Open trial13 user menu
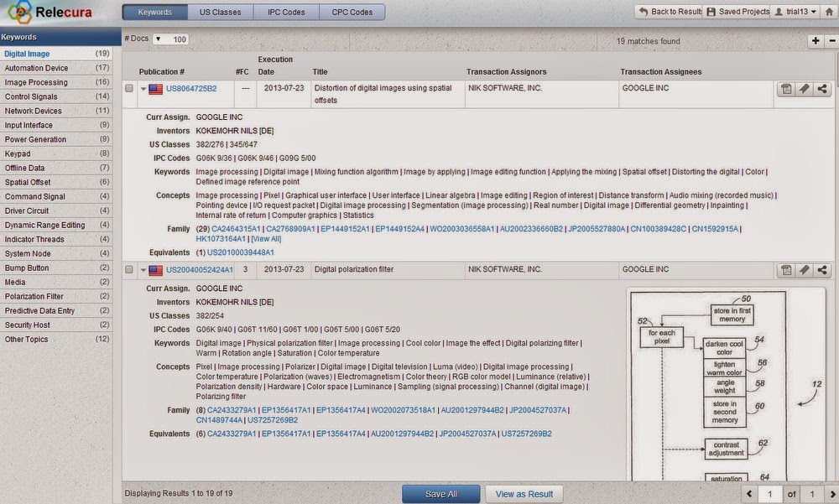 pos(796,12)
